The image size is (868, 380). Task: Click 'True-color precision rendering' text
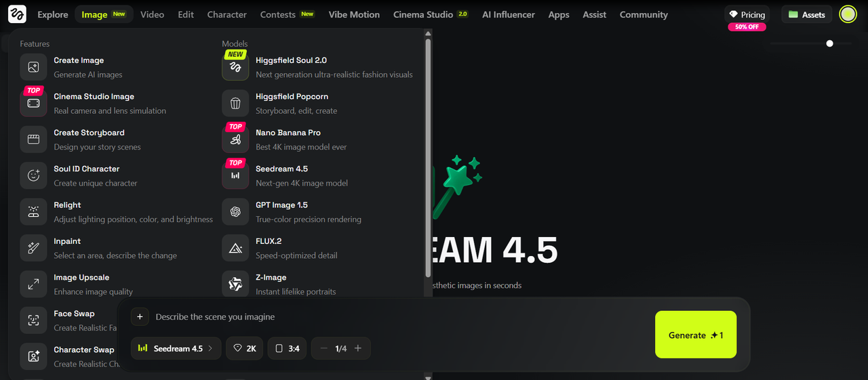click(x=309, y=219)
